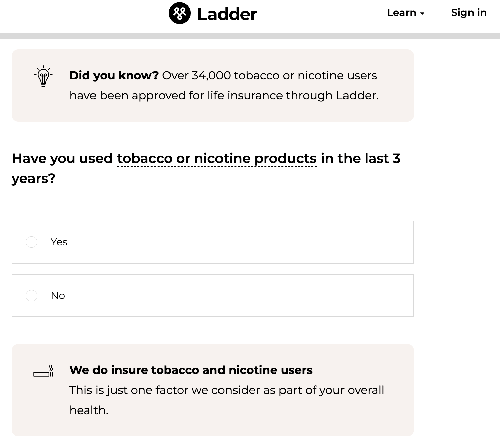Select the No radio button
Image resolution: width=500 pixels, height=448 pixels.
[32, 296]
